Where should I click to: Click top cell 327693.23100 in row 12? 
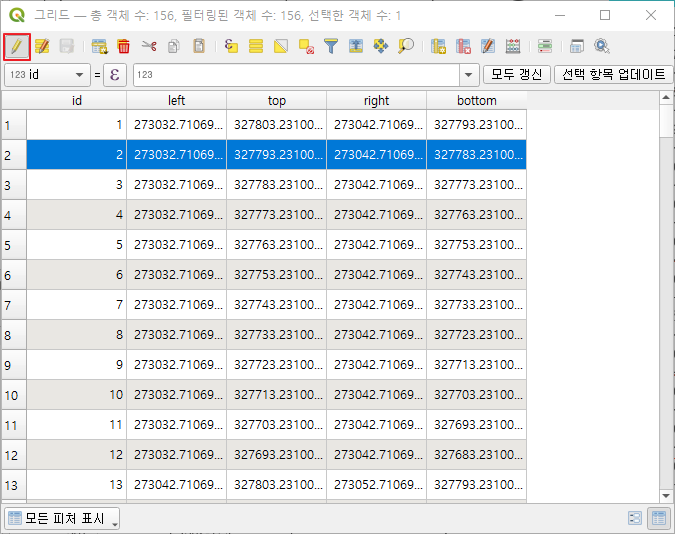point(276,455)
